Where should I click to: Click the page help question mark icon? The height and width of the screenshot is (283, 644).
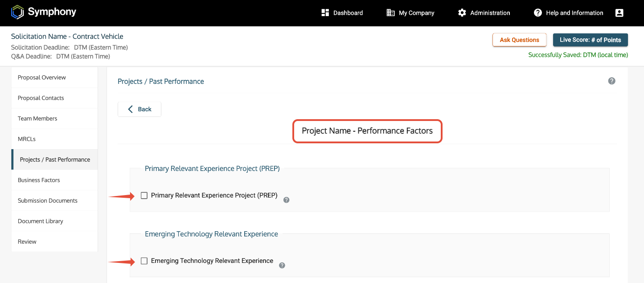[x=611, y=81]
